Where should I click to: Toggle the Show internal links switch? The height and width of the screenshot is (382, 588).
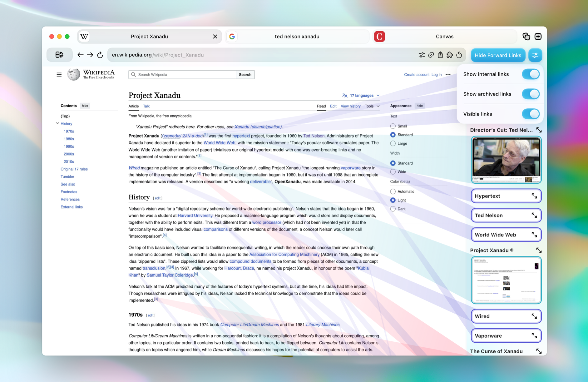pyautogui.click(x=531, y=74)
